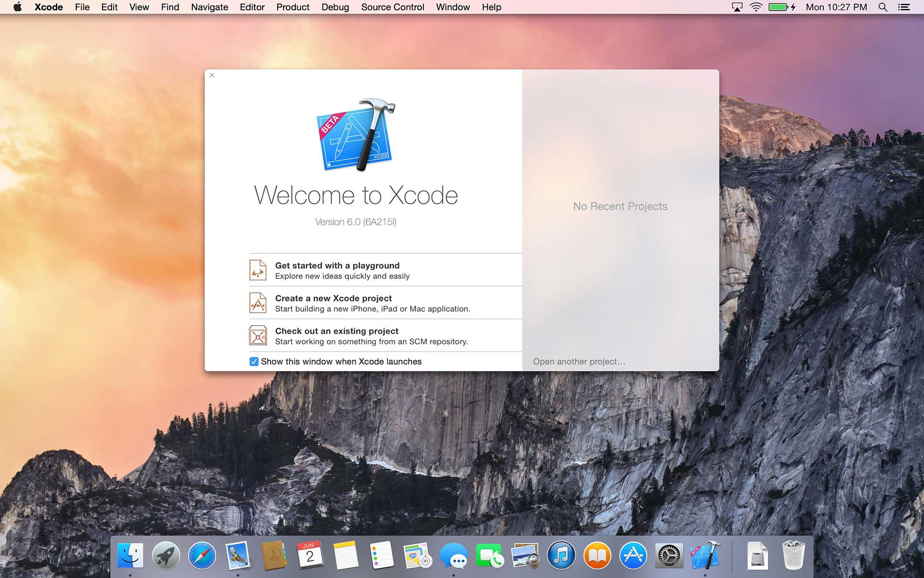Click the Wi-Fi status icon
The height and width of the screenshot is (578, 924).
(x=756, y=7)
